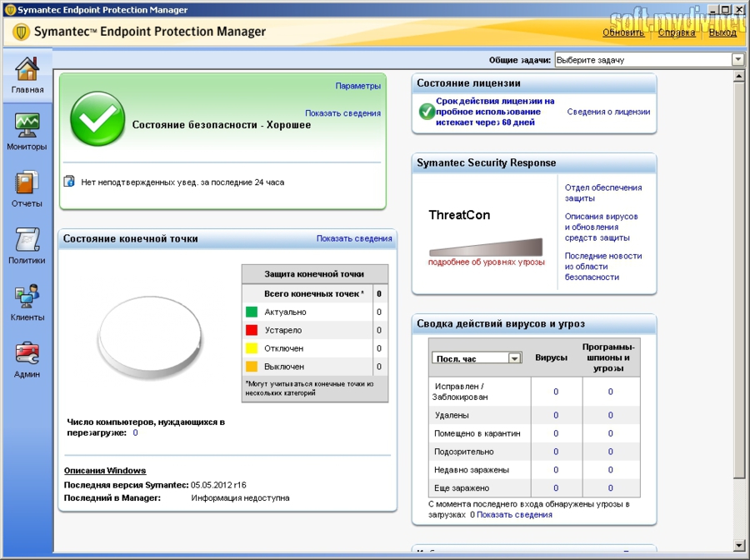This screenshot has width=750, height=560.
Task: Click the Устарело row label
Action: (x=283, y=330)
